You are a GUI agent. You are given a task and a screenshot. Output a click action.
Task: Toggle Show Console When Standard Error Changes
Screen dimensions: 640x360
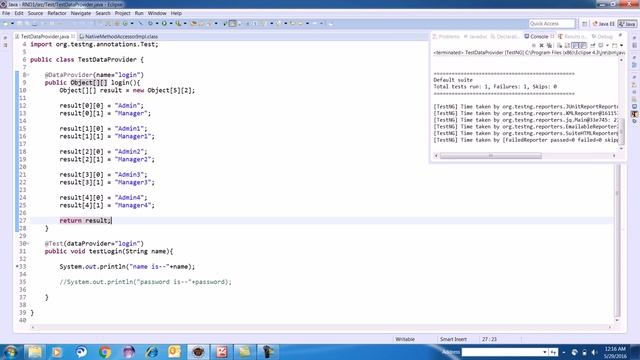click(x=583, y=46)
